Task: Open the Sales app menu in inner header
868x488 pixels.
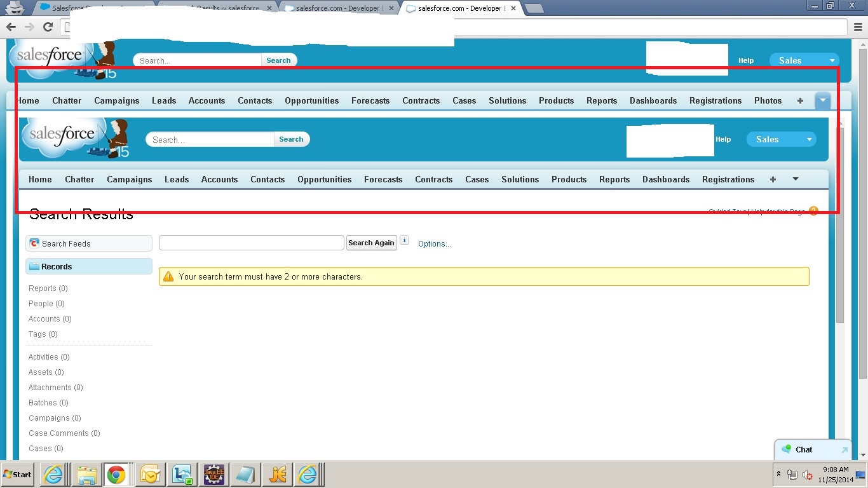Action: point(782,139)
